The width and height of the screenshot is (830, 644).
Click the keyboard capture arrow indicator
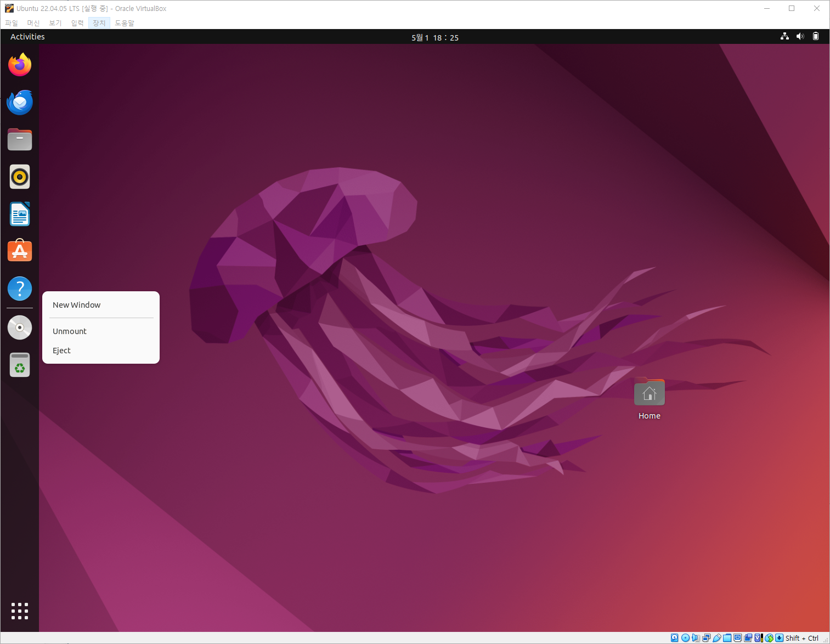(779, 638)
